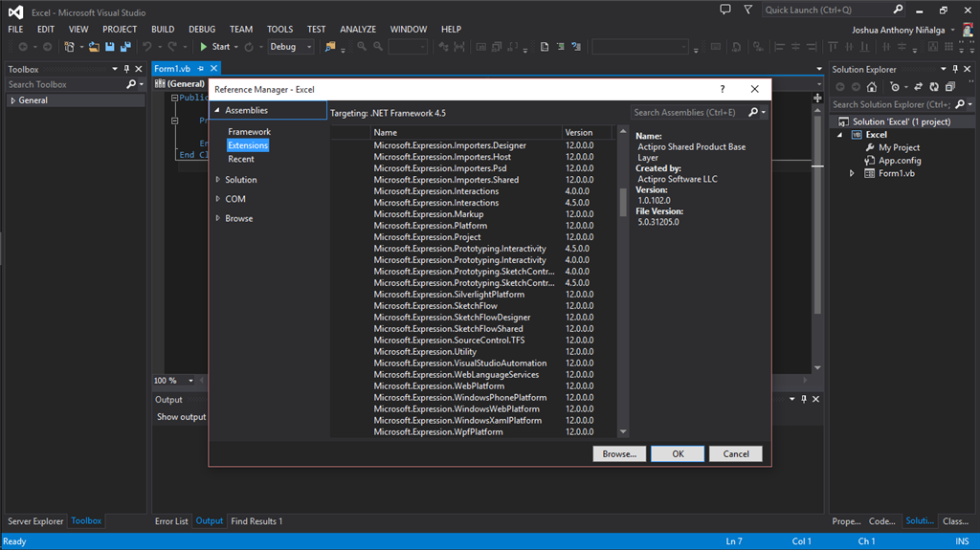Screen dimensions: 980x550
Task: Click the notifications filter funnel icon
Action: tap(748, 10)
